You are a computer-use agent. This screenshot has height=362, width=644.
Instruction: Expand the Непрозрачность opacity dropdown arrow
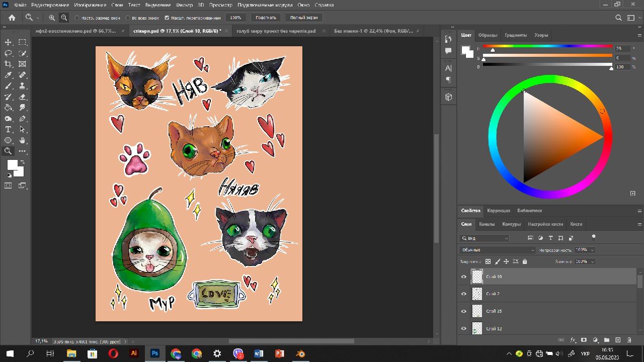tap(592, 250)
